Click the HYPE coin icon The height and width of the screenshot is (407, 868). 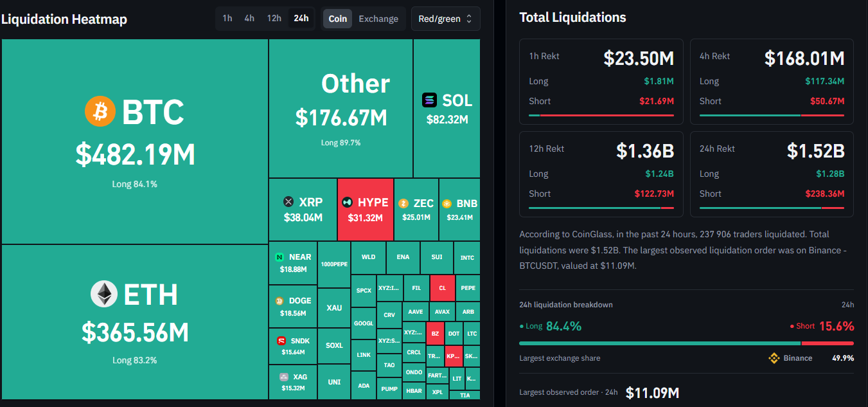point(348,202)
